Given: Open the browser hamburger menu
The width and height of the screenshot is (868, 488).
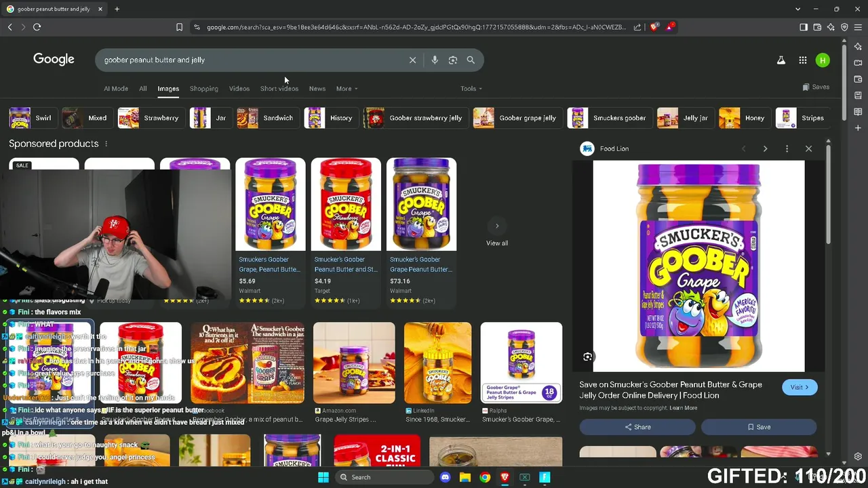Looking at the screenshot, I should point(859,27).
